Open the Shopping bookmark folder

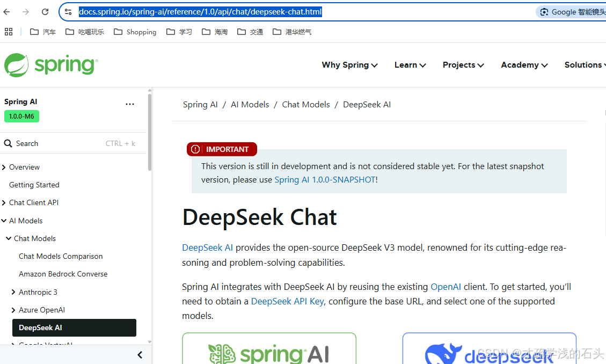(135, 32)
